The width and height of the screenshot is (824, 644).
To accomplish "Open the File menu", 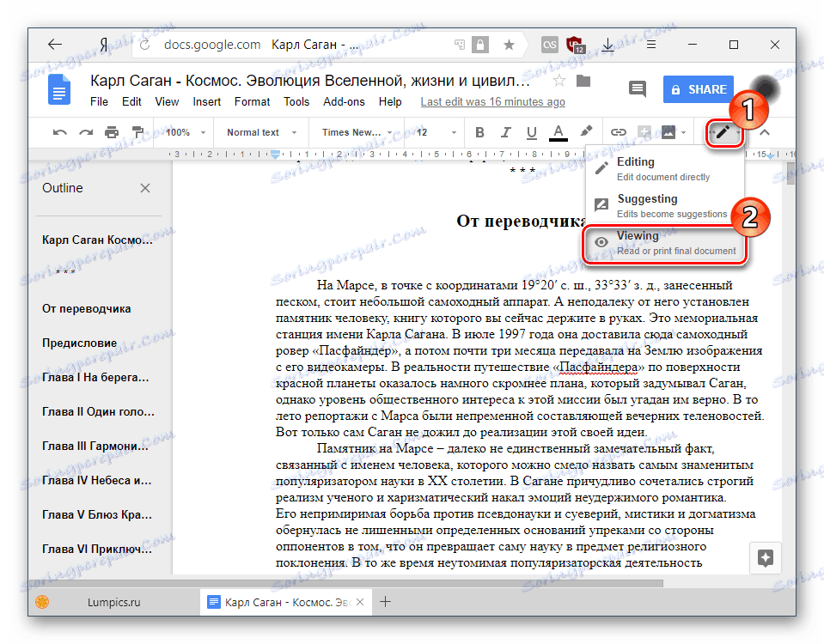I will pyautogui.click(x=99, y=102).
